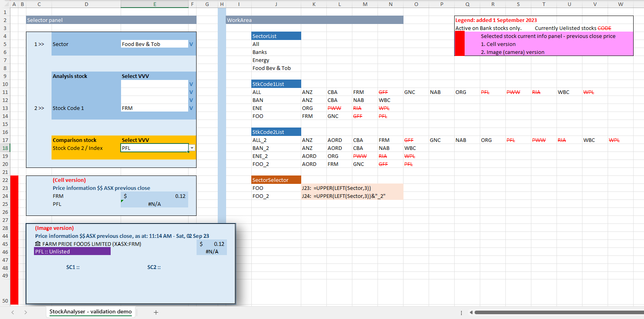Click the three-dot tab bar resize handle
Screen dimensions: 644x319
pyautogui.click(x=461, y=313)
